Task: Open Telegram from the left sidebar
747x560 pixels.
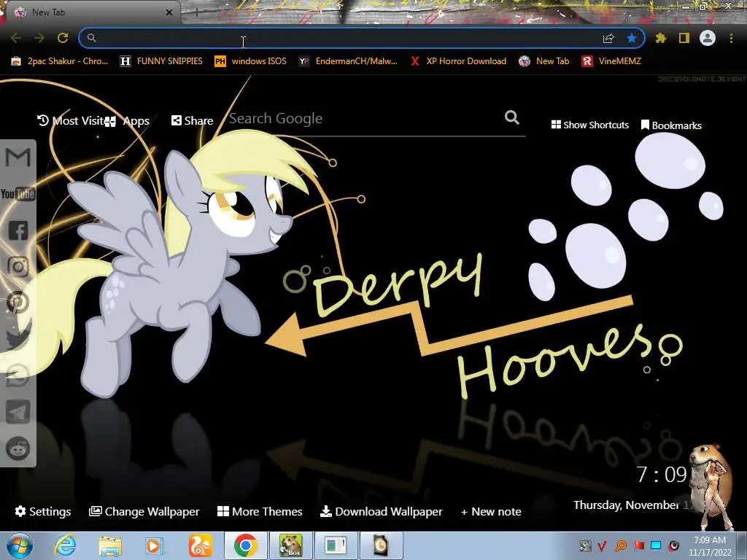Action: [x=18, y=412]
